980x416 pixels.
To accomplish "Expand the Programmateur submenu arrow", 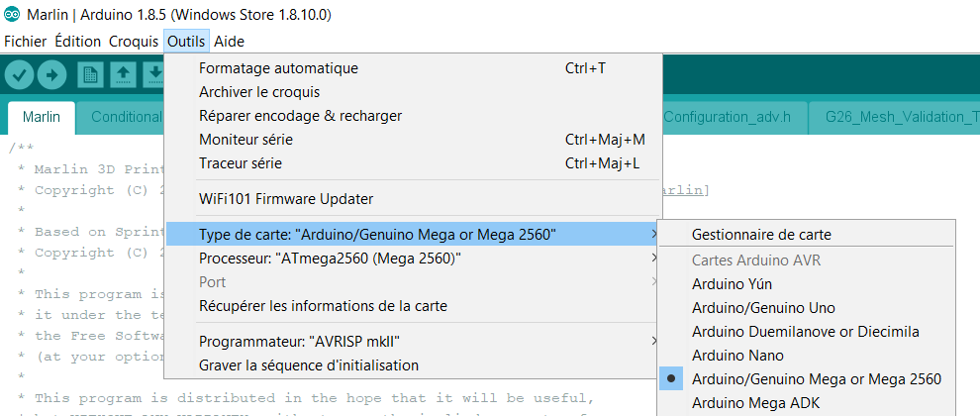I will tap(652, 342).
